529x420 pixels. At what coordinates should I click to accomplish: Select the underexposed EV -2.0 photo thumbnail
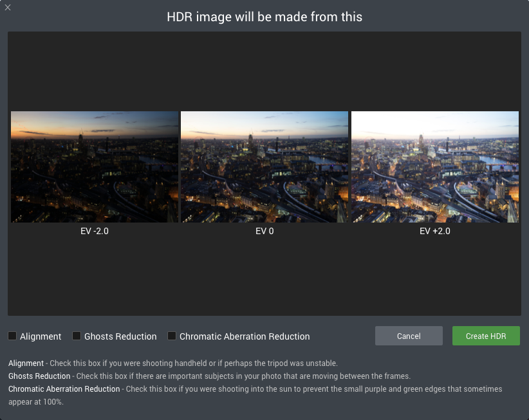95,167
